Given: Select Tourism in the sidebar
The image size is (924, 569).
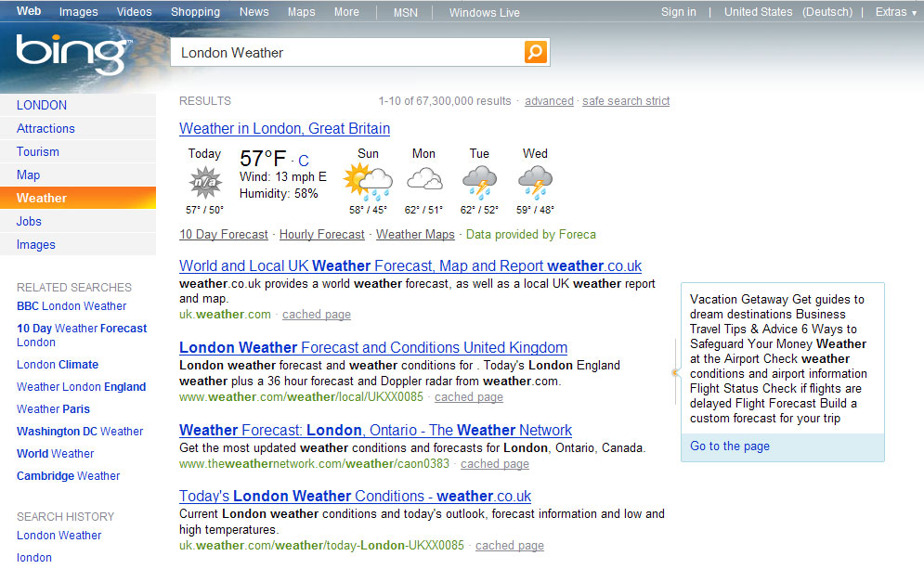Looking at the screenshot, I should (78, 151).
